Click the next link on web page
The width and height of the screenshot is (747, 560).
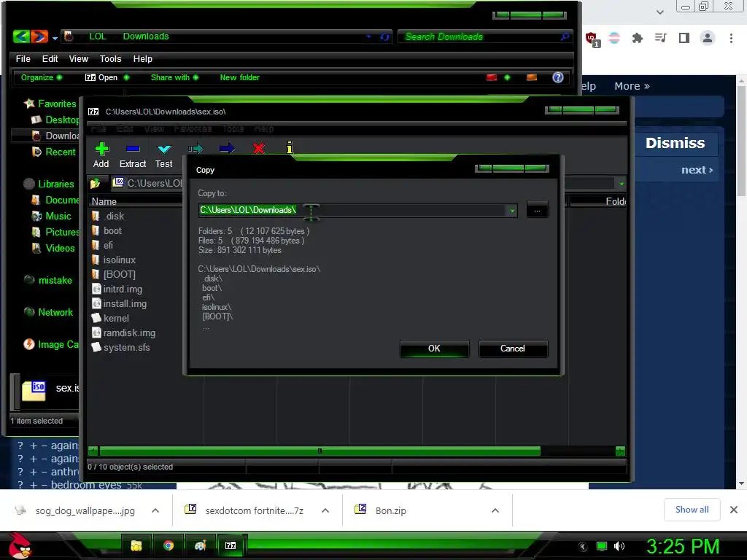click(x=697, y=170)
